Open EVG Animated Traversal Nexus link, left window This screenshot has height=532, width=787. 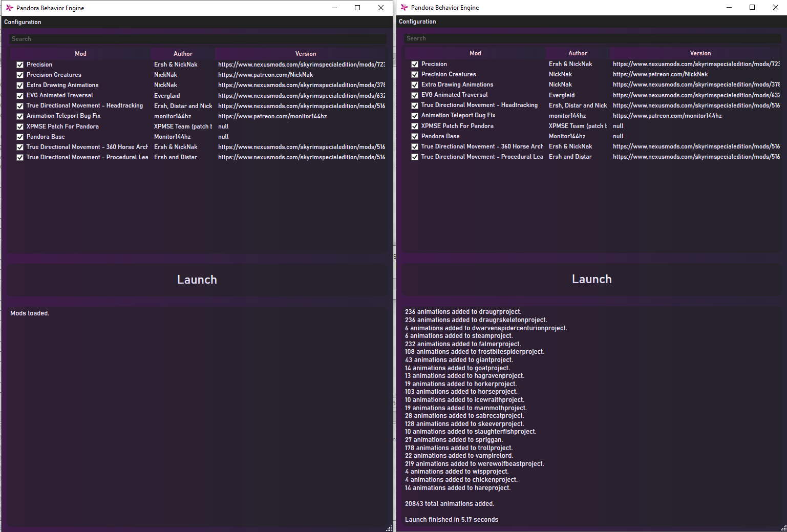[302, 96]
